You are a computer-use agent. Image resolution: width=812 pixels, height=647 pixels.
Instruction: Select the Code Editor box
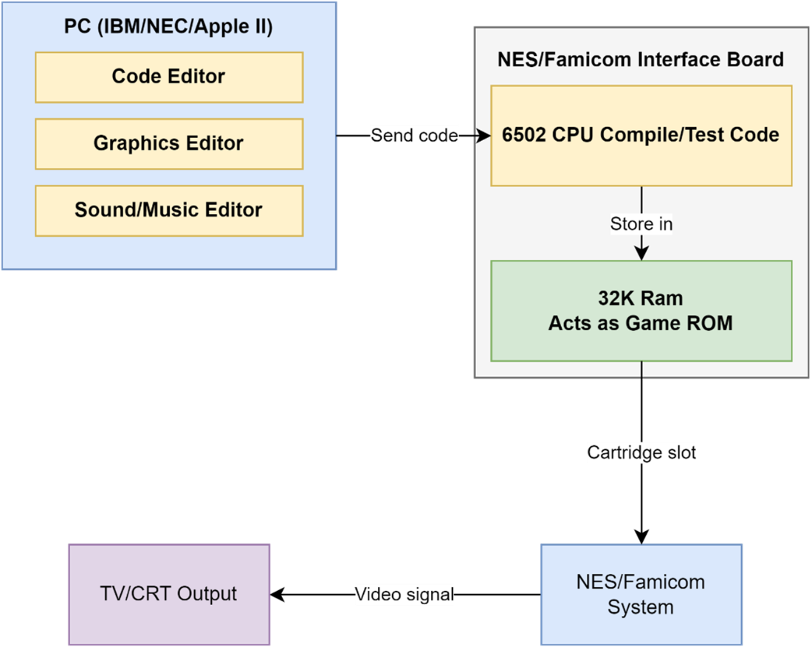(x=169, y=77)
